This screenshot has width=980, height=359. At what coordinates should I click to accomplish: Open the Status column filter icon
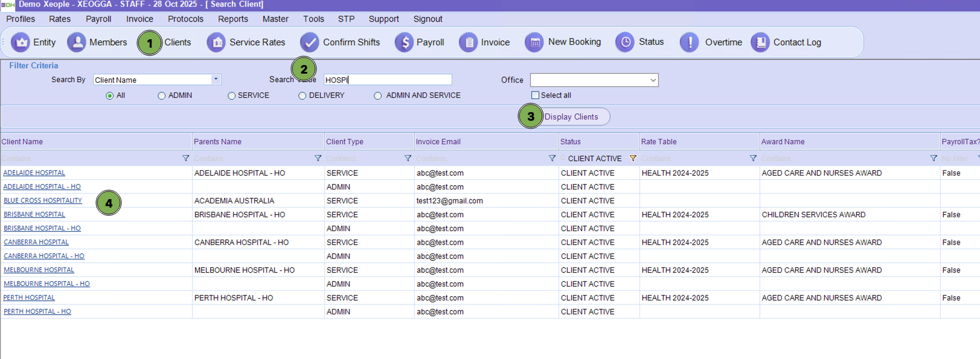pyautogui.click(x=633, y=158)
